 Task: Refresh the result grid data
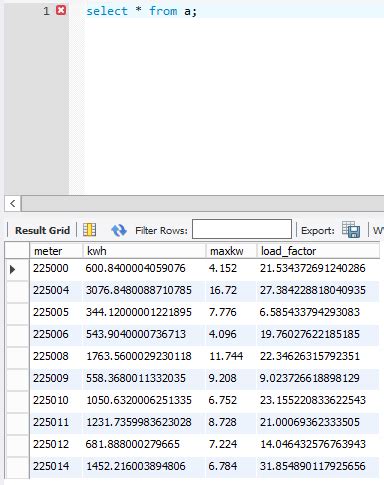pyautogui.click(x=119, y=230)
